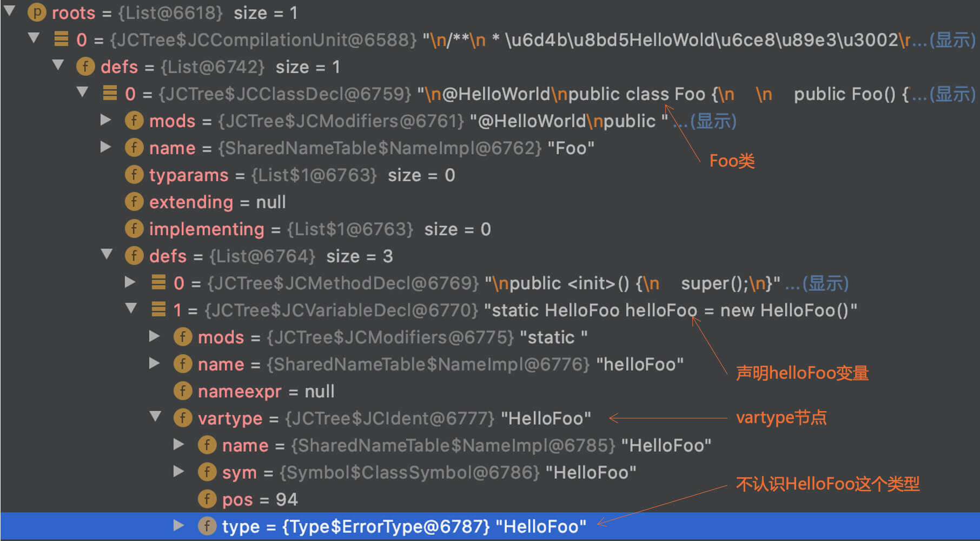Screen dimensions: 980x541
Task: Click the 显示 link on JCCompilationUnit row
Action: click(952, 39)
